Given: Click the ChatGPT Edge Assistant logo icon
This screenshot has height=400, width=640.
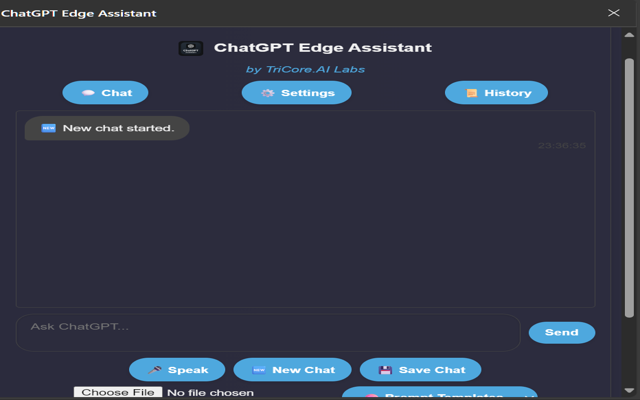Looking at the screenshot, I should (x=191, y=48).
